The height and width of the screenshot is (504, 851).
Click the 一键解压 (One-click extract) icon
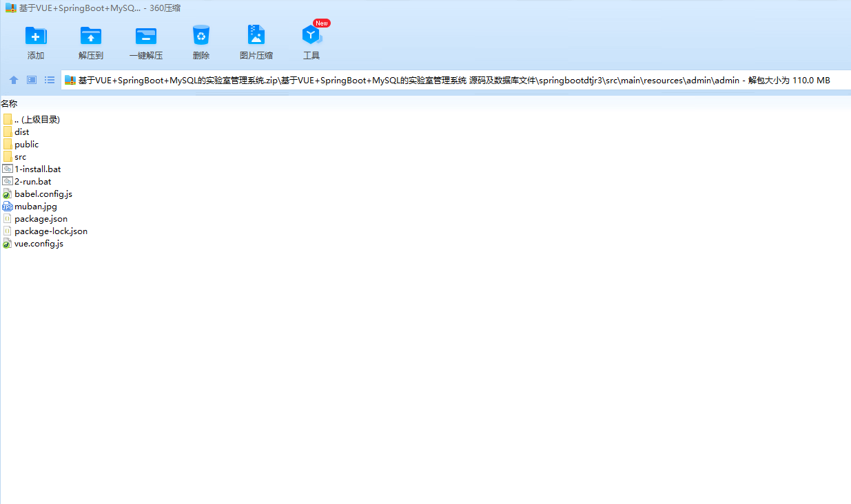coord(146,35)
